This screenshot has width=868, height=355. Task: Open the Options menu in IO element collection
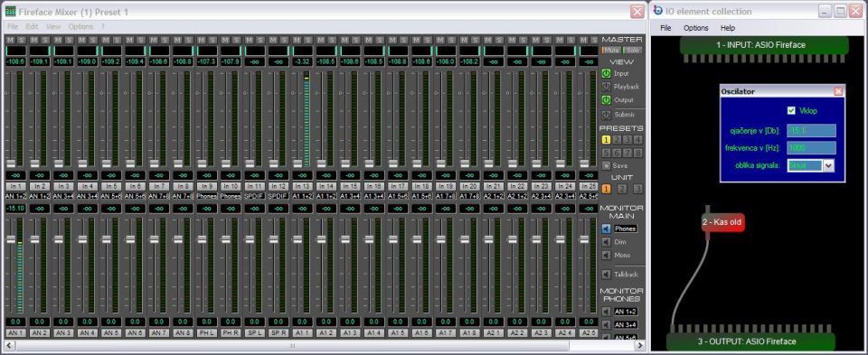pos(695,28)
